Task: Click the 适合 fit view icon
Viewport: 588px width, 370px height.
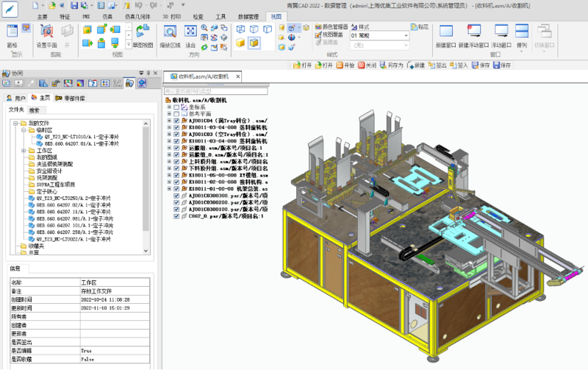Action: pos(190,34)
